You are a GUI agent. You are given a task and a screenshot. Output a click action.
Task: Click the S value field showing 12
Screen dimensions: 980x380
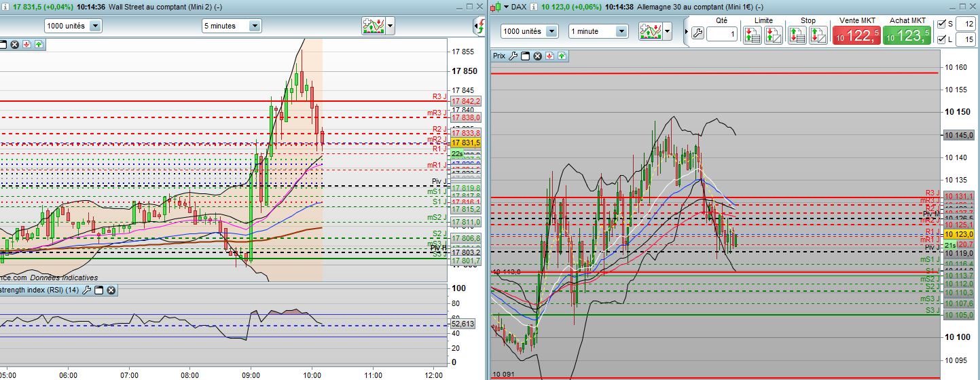[964, 24]
